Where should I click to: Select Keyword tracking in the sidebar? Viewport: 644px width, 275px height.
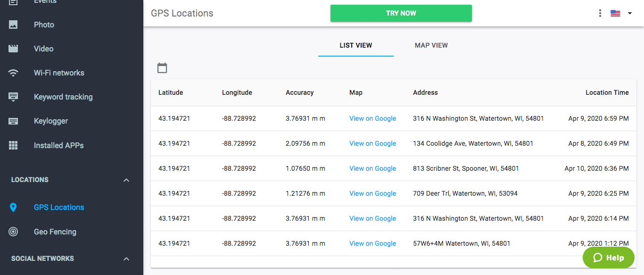pyautogui.click(x=63, y=97)
